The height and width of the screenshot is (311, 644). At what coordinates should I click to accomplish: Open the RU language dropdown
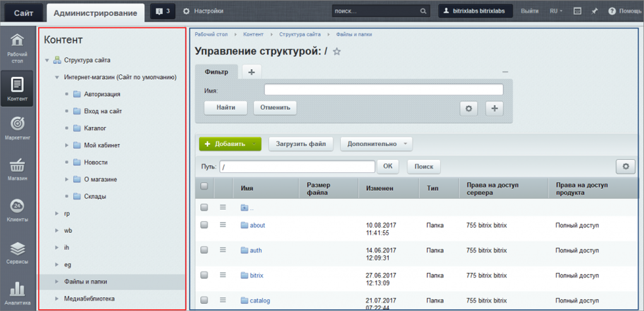pyautogui.click(x=555, y=11)
